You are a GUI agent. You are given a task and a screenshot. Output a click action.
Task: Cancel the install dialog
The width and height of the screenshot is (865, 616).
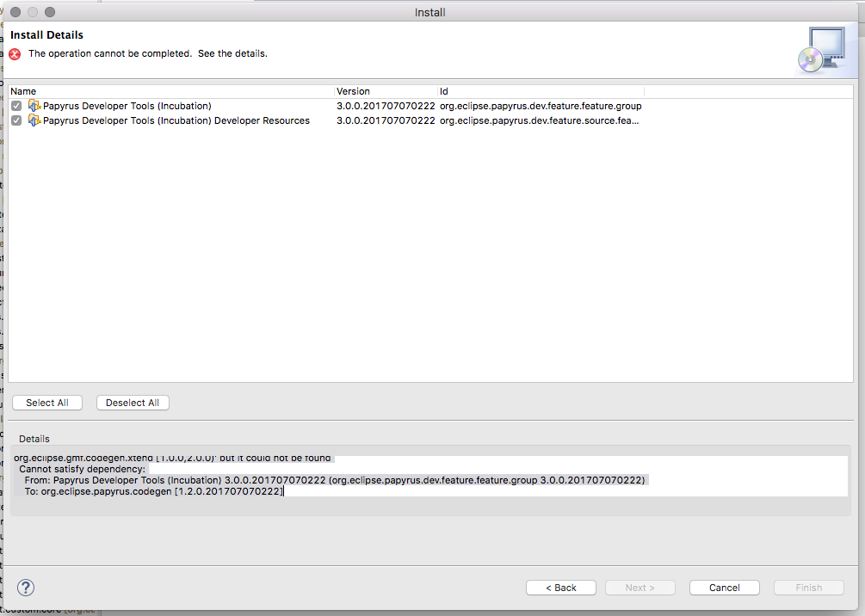tap(725, 588)
